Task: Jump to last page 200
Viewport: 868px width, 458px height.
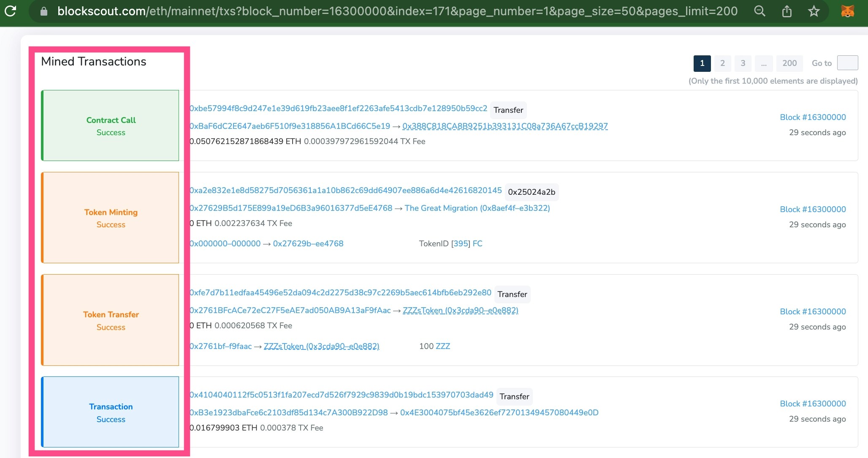Action: [x=789, y=63]
